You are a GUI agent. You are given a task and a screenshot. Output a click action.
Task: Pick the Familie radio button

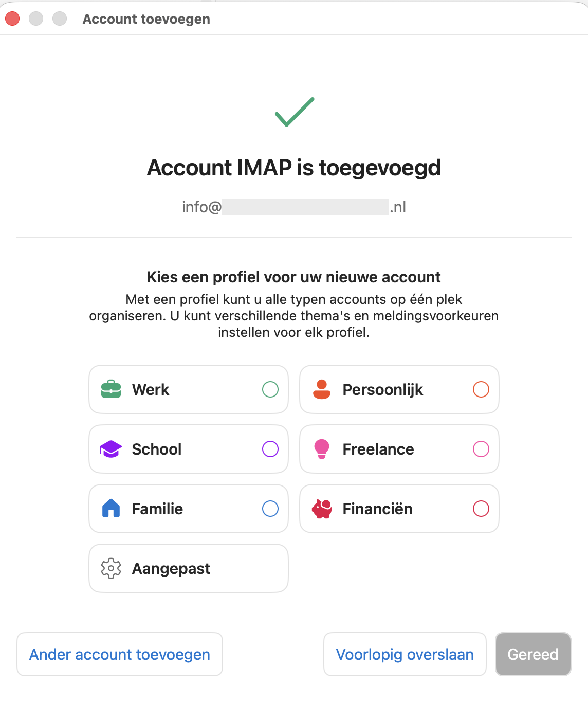point(270,509)
